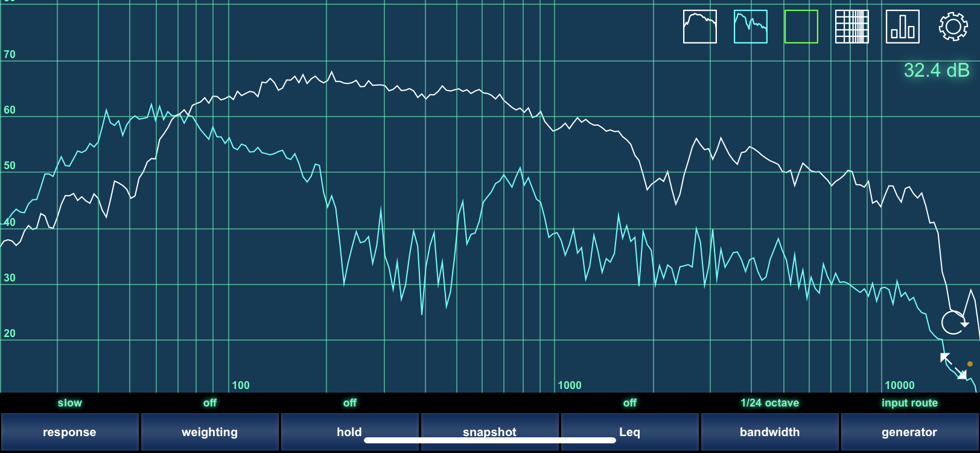Viewport: 980px width, 453px height.
Task: Open the 1/24 octave setting label
Action: [x=769, y=403]
